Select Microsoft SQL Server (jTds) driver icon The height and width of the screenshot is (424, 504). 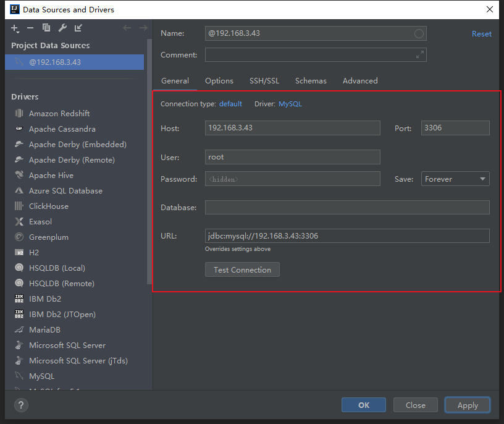[x=19, y=360]
